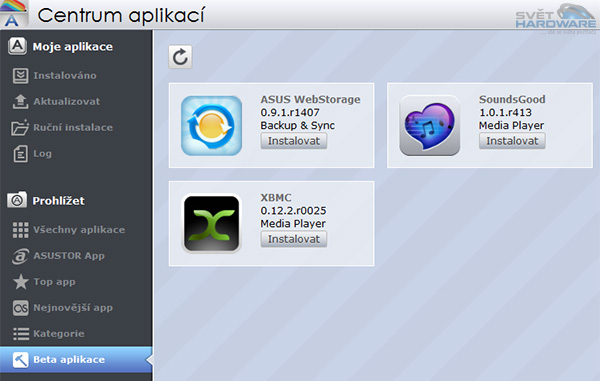
Task: Click the Backup & Sync category text
Action: 297,125
